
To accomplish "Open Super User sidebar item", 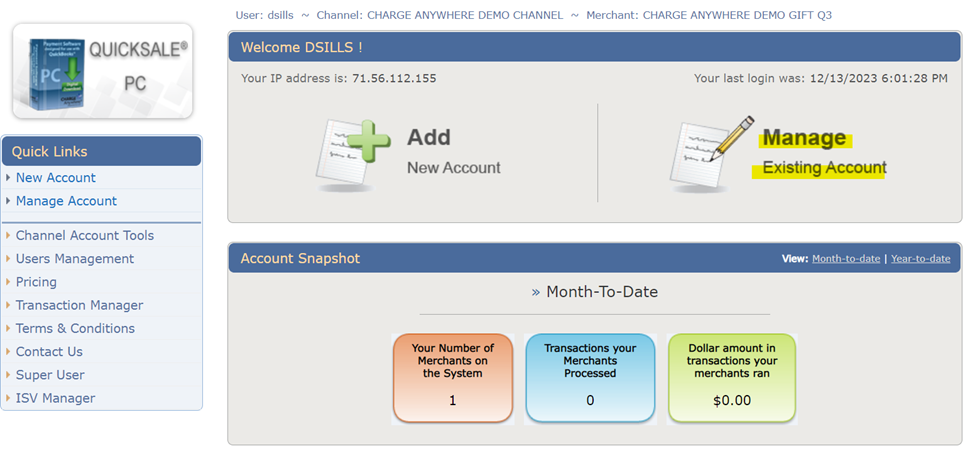I will pos(50,375).
